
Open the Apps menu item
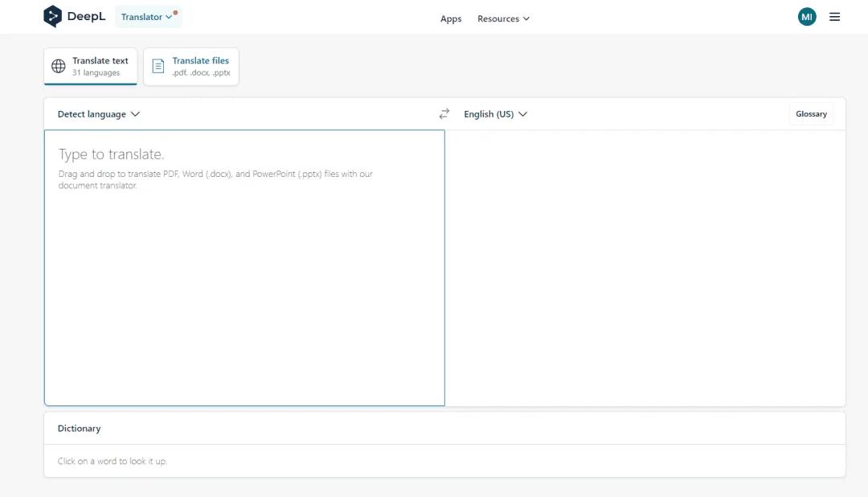[x=451, y=18]
